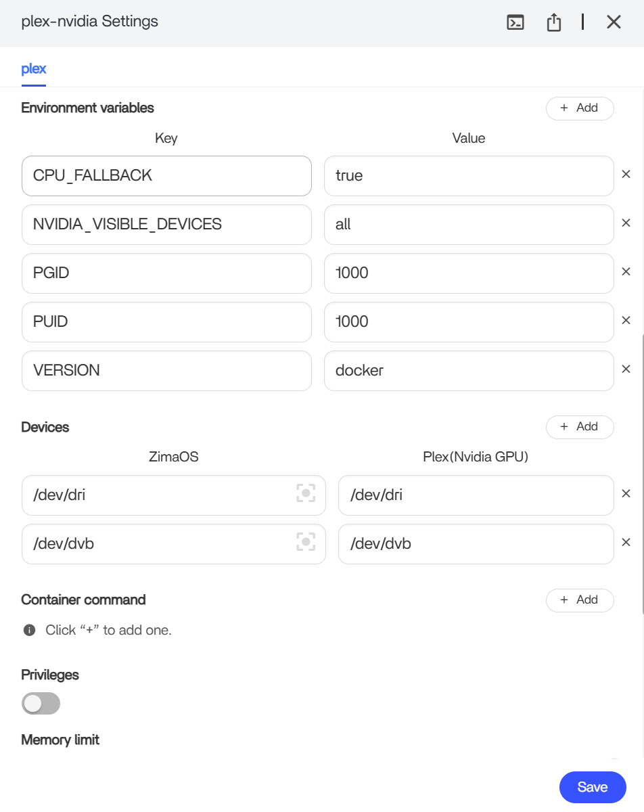Click the docker VERSION value field
644x812 pixels.
pyautogui.click(x=468, y=371)
